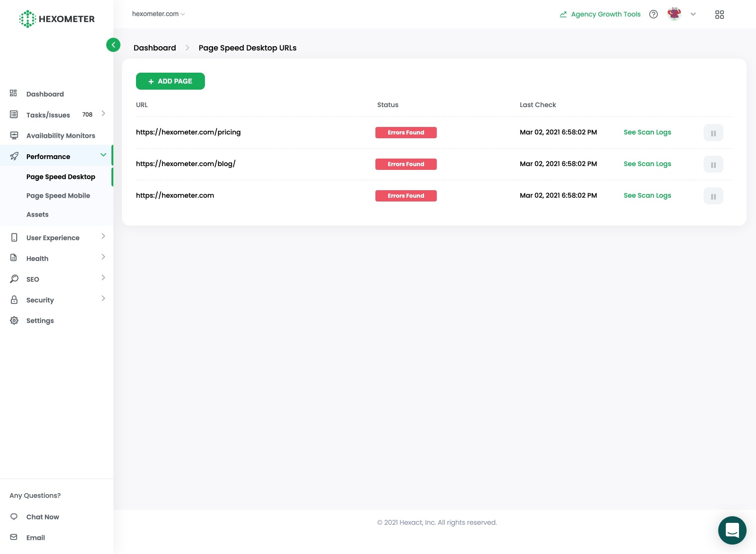
Task: See Scan Logs for hexometer.com/pricing
Action: pyautogui.click(x=647, y=132)
